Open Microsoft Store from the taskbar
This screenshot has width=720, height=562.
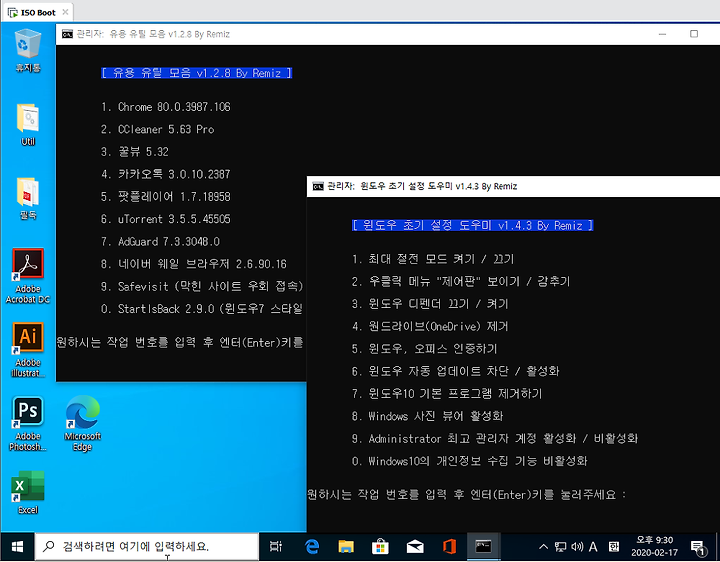click(380, 546)
